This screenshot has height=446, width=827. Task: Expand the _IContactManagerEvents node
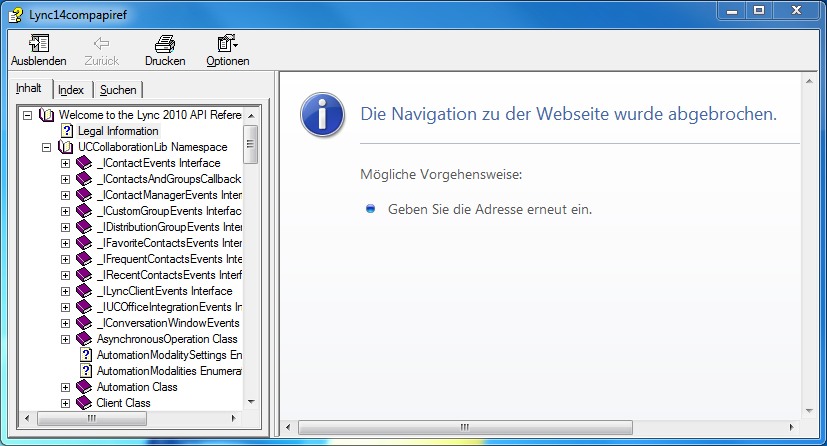point(65,196)
